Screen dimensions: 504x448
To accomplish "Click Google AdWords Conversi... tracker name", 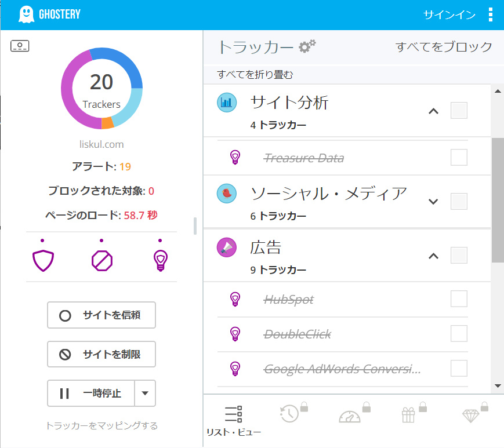I will pyautogui.click(x=342, y=369).
